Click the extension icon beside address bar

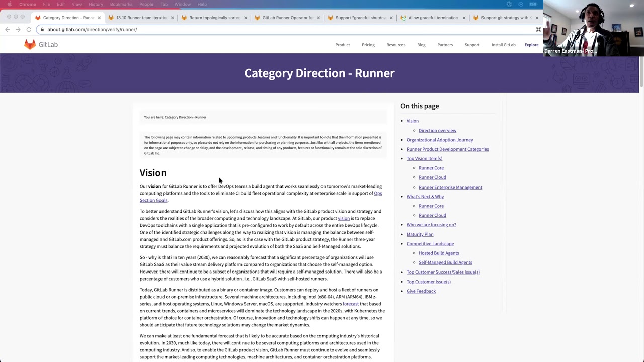[x=538, y=30]
